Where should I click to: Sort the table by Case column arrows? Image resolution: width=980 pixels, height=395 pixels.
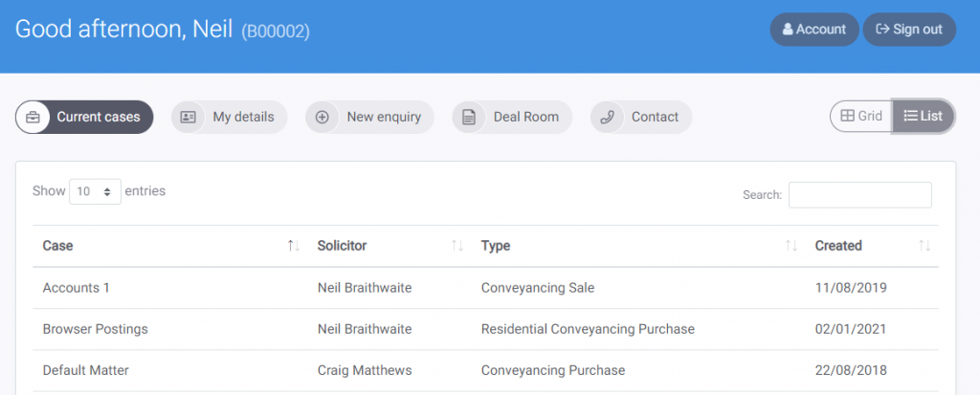pos(294,246)
